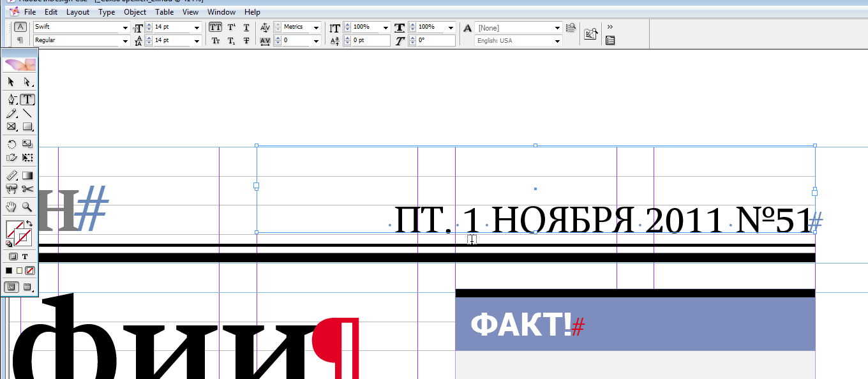
Task: Select the Rotate tool
Action: [11, 144]
